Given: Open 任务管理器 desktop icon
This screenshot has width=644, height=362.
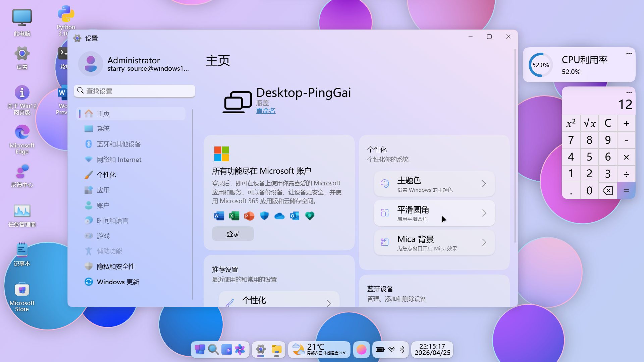Looking at the screenshot, I should 22,215.
